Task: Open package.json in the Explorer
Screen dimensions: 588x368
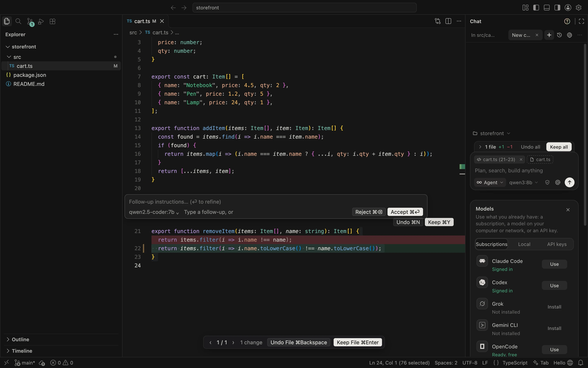Action: 61,75
